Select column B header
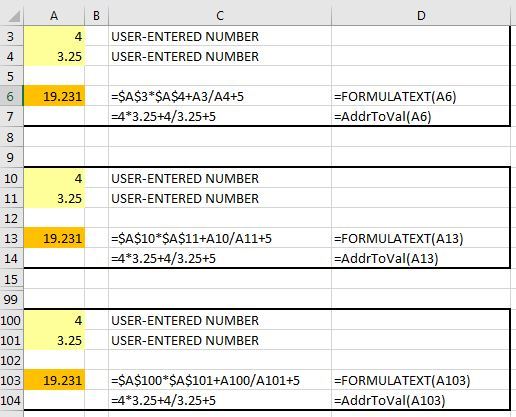The height and width of the screenshot is (417, 516). (x=96, y=16)
